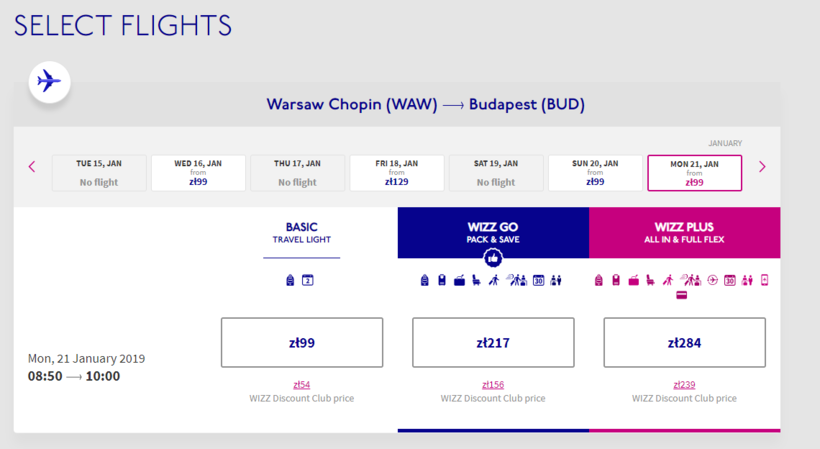Click the WIZZ PLUS seat selection icon

651,281
